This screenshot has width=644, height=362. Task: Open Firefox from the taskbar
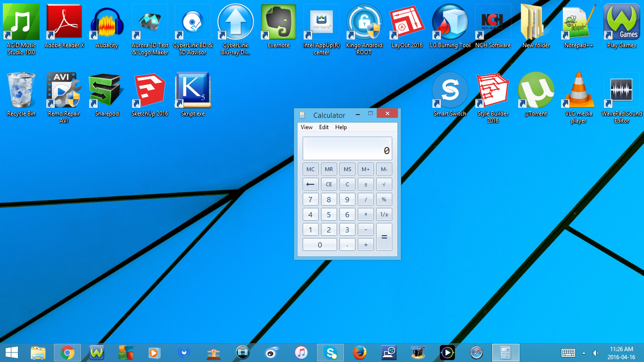coord(360,352)
